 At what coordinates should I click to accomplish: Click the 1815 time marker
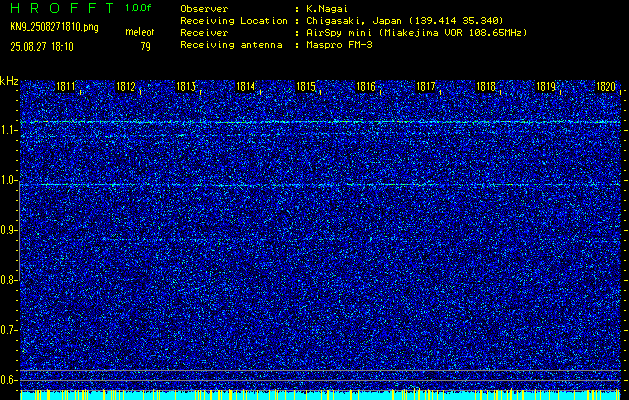click(306, 86)
